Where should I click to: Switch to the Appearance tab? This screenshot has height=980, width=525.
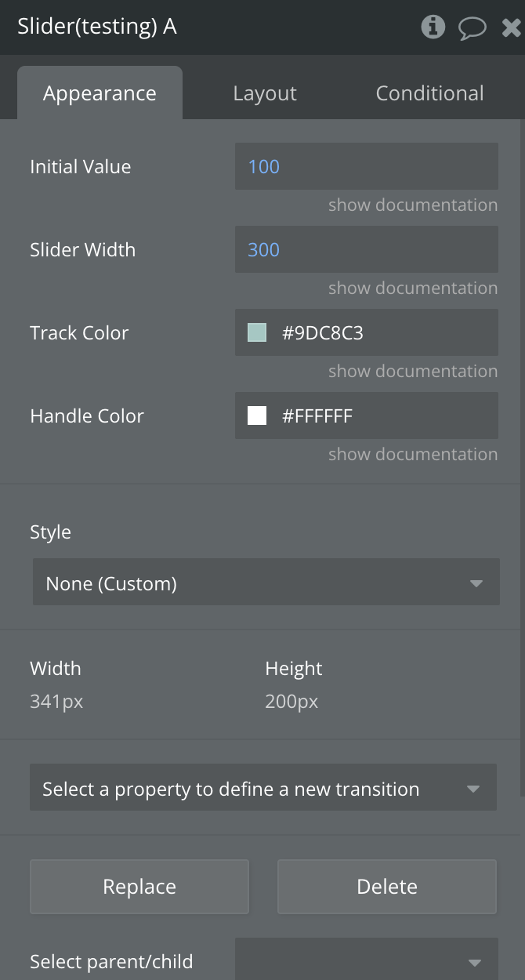100,93
